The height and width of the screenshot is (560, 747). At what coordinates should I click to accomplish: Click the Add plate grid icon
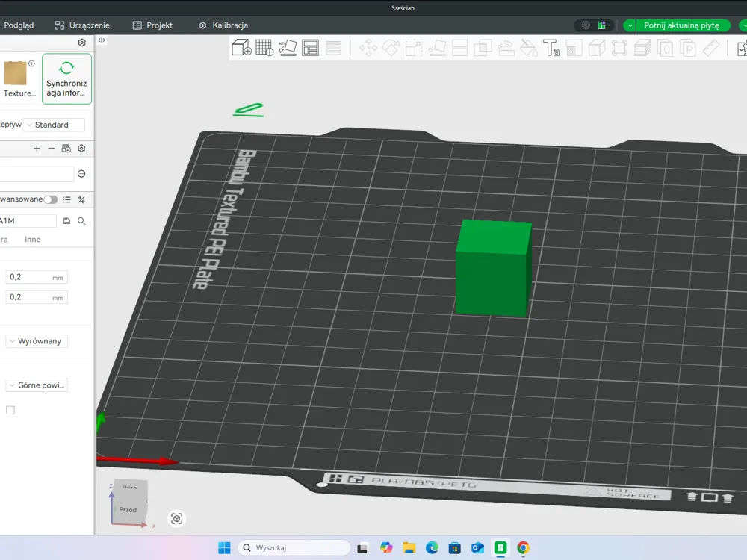[264, 48]
